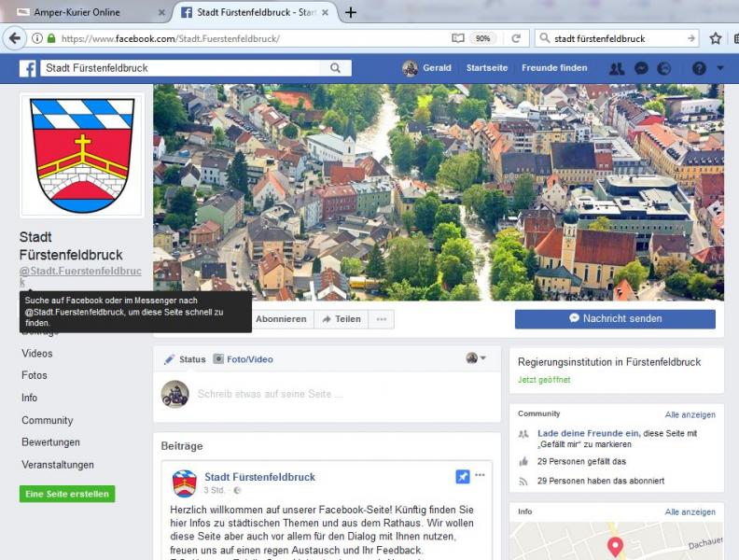Open Gerald's profile from top bar

pos(426,68)
